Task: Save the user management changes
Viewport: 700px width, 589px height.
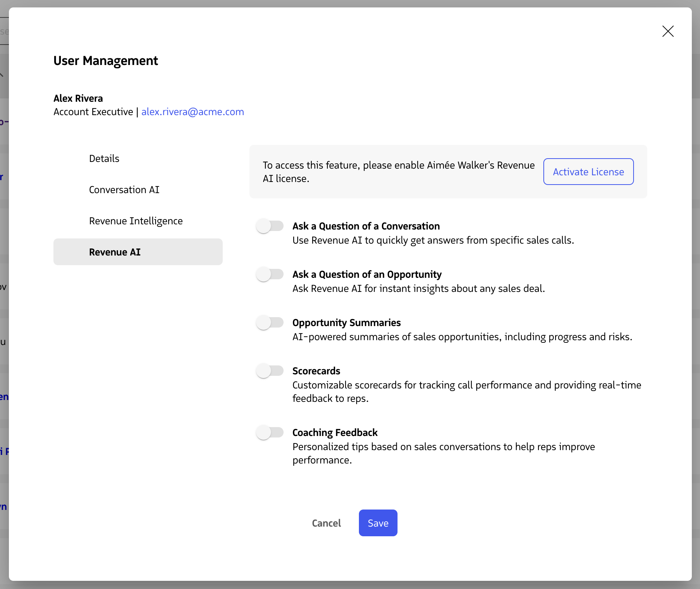Action: pos(378,523)
